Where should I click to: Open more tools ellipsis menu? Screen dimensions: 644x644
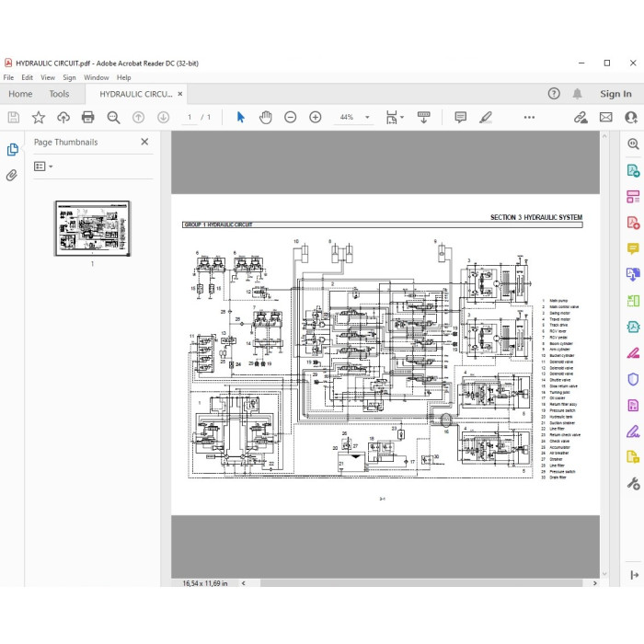pyautogui.click(x=529, y=118)
